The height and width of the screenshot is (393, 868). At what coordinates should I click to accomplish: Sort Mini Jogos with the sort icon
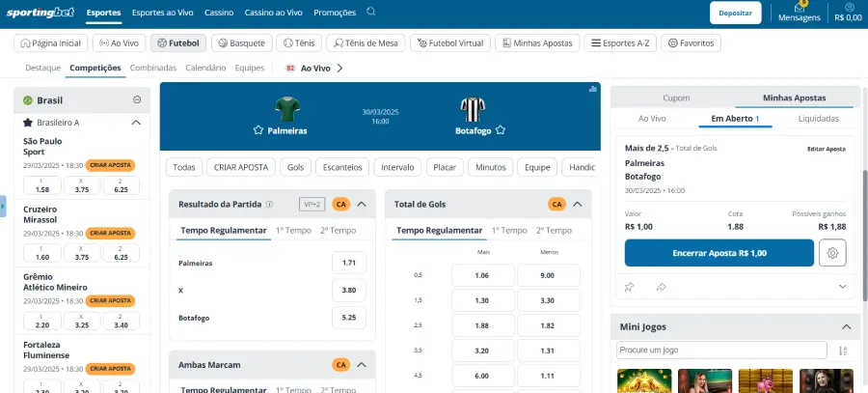[x=843, y=351]
